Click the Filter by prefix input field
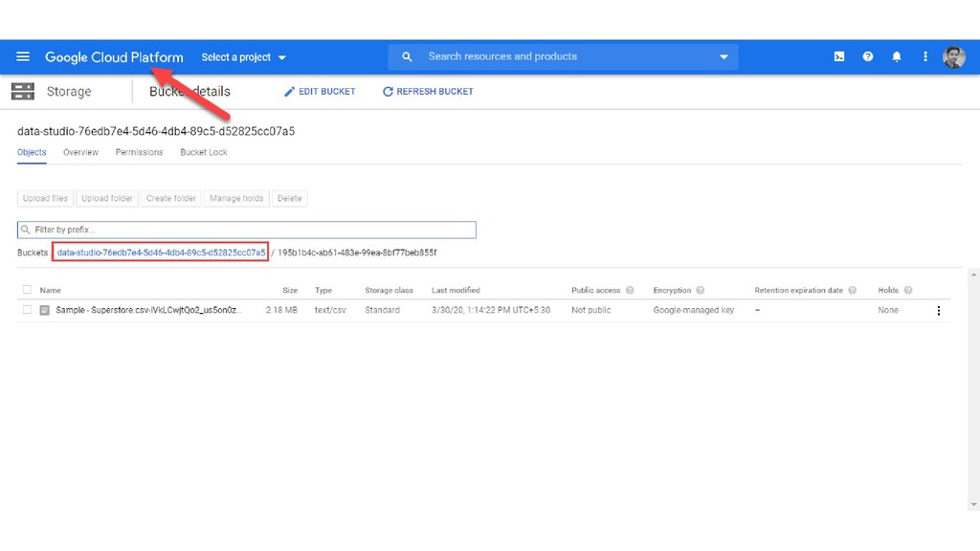980x551 pixels. pos(246,230)
